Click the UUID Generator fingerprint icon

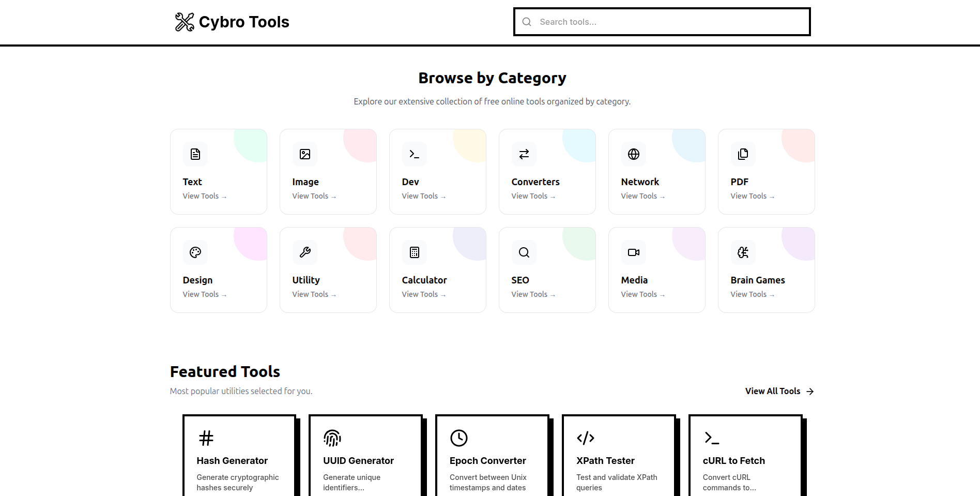[x=332, y=438]
